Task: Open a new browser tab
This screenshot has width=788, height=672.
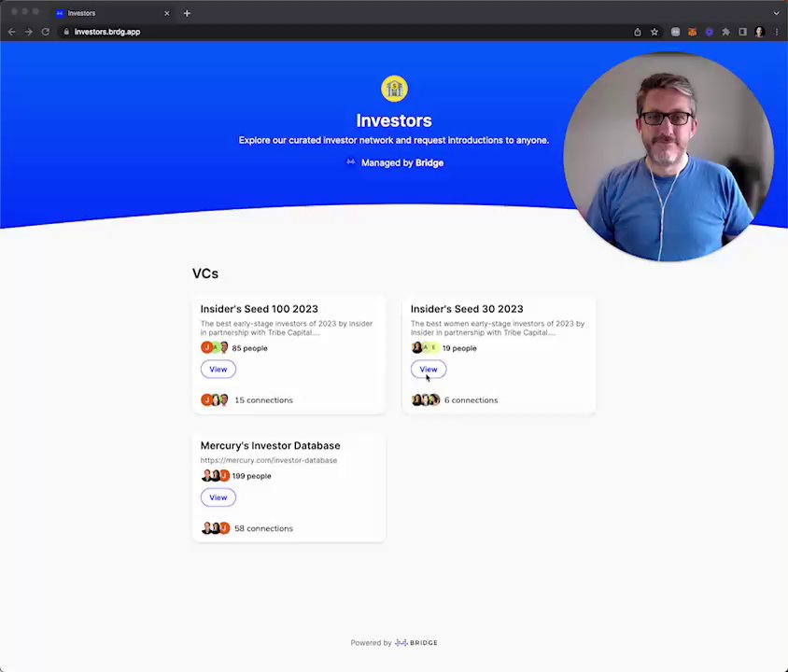Action: pos(187,13)
